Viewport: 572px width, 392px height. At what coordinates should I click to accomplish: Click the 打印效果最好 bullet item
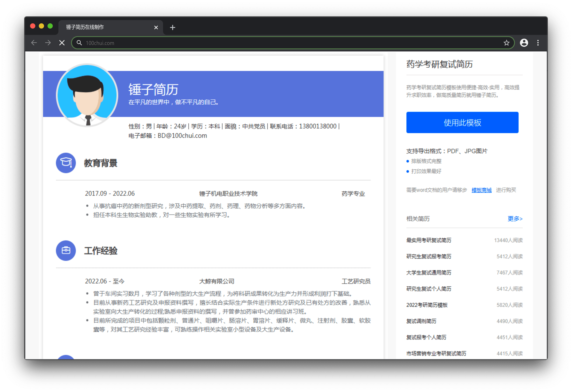point(426,171)
